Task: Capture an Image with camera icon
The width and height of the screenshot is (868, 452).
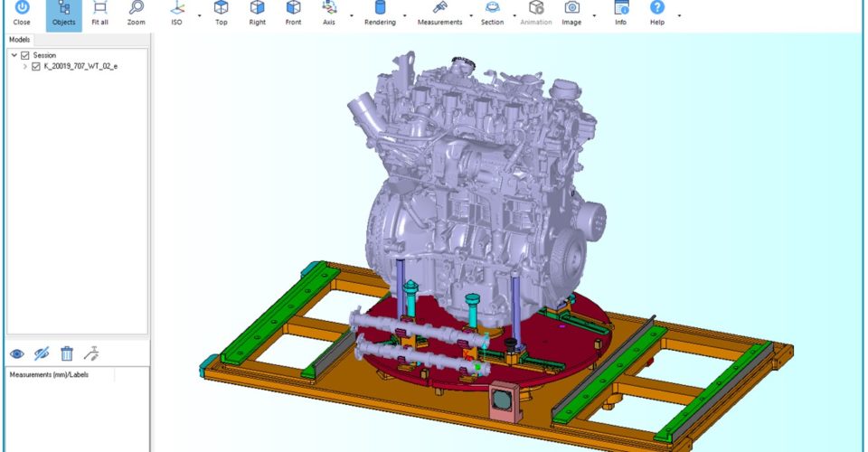Action: 571,8
